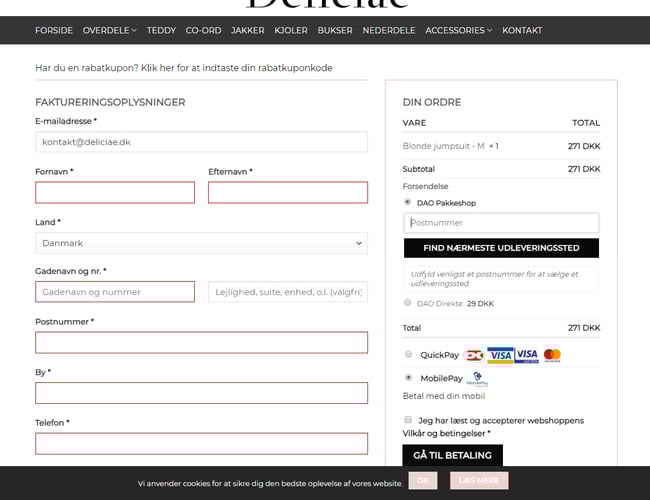Click the Total 271 DKK value
The width and height of the screenshot is (650, 500).
584,328
